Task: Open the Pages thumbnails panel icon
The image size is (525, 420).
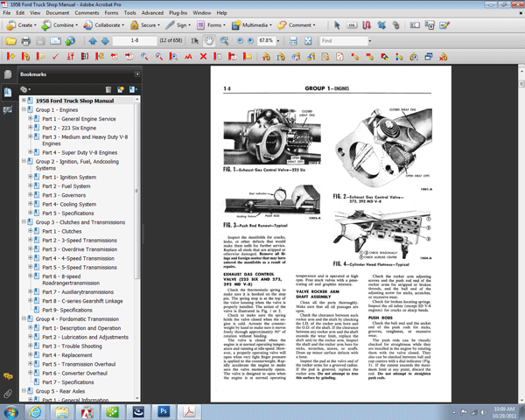Action: click(8, 74)
